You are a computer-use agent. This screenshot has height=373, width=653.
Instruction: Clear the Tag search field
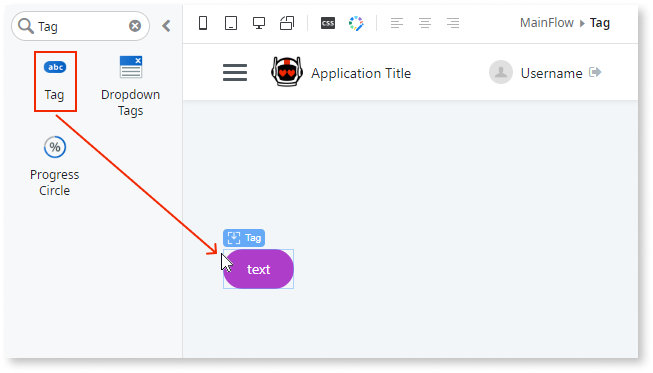click(x=135, y=26)
